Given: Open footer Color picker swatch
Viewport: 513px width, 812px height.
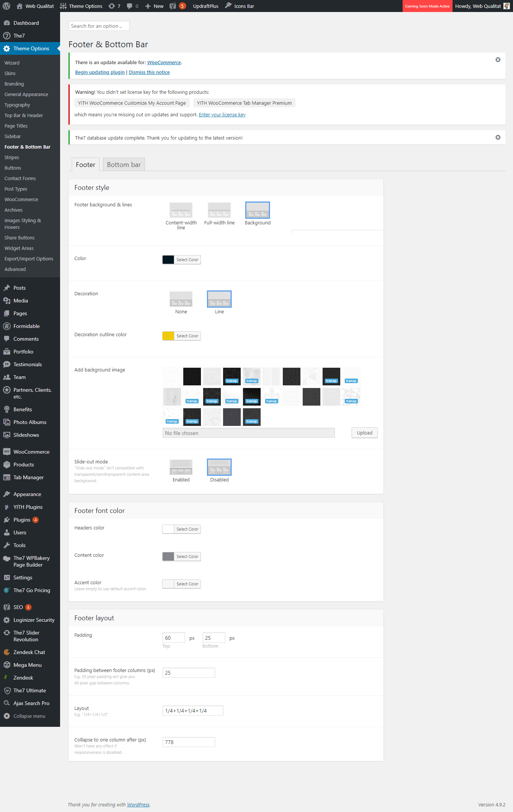Looking at the screenshot, I should [x=168, y=260].
